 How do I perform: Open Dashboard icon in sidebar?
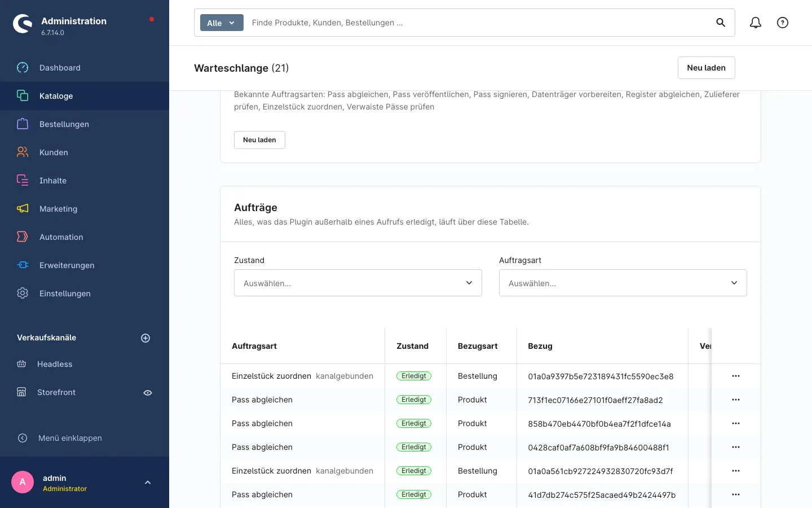pos(23,68)
